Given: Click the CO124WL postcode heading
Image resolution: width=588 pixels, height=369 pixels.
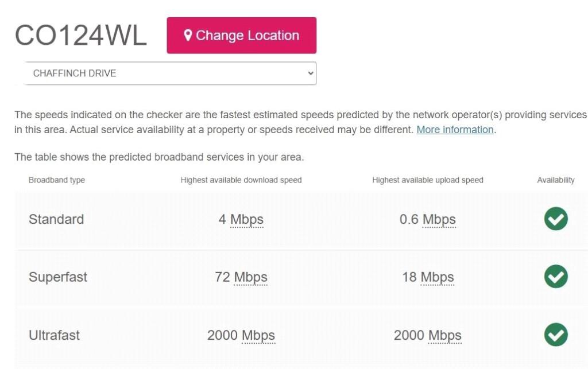Looking at the screenshot, I should [80, 36].
